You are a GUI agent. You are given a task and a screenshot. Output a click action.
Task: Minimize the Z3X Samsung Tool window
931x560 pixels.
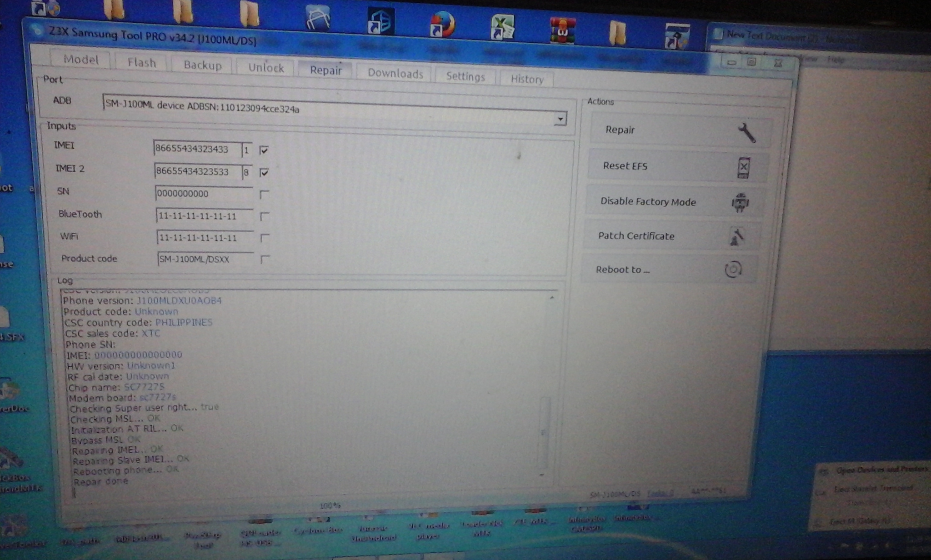(x=731, y=62)
